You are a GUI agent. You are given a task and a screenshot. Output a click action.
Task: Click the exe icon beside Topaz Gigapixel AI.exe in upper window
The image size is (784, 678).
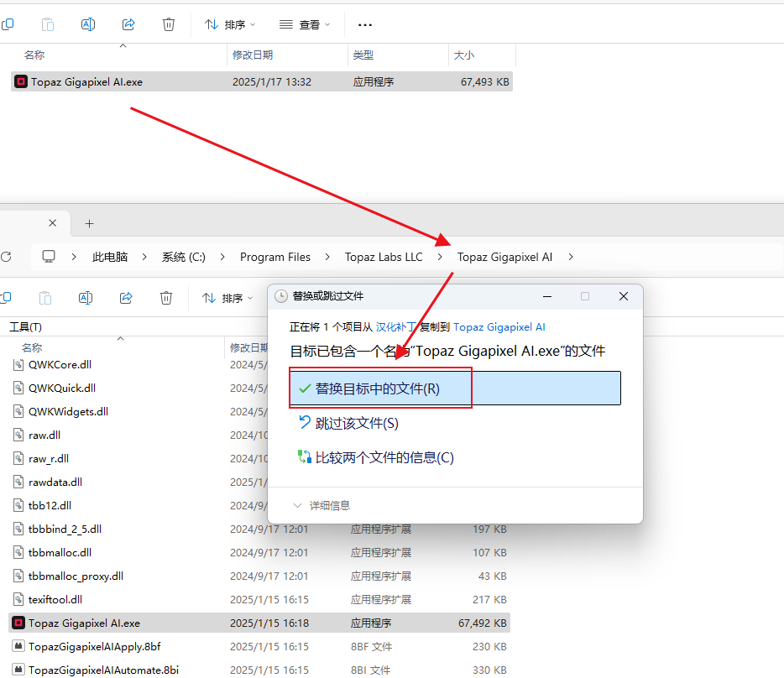coord(20,81)
